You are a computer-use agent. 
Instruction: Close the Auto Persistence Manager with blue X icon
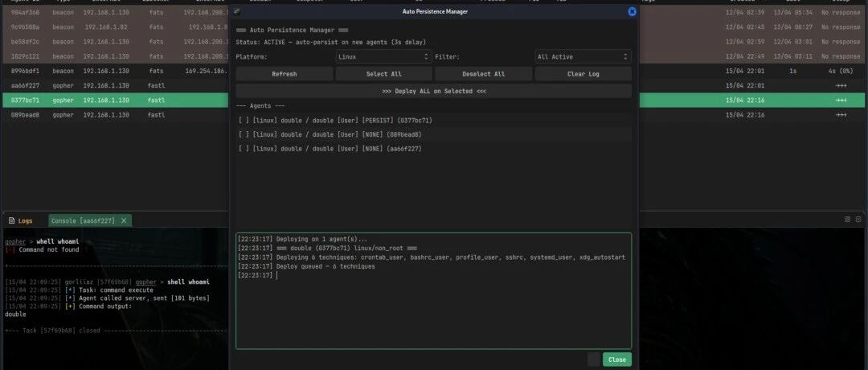632,11
